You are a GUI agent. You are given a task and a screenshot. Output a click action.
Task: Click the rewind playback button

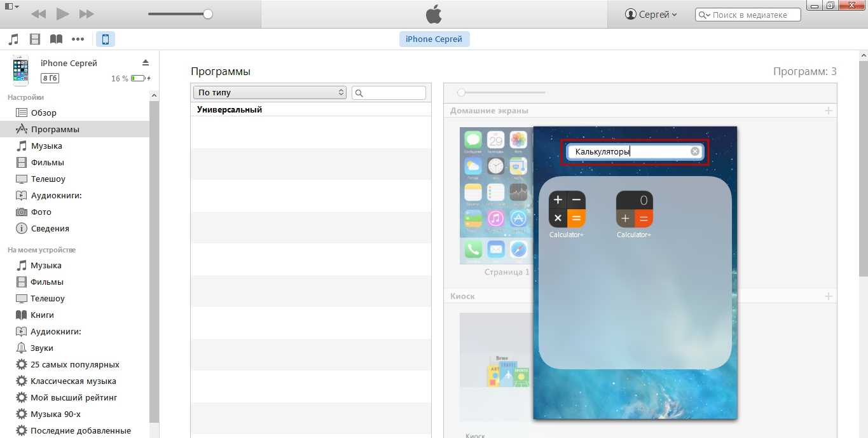[x=38, y=13]
